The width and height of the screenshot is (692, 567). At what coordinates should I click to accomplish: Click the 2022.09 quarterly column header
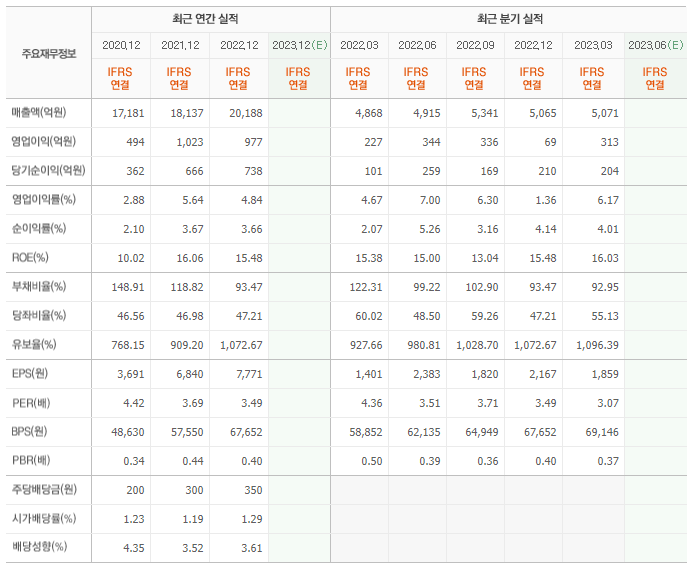point(475,45)
